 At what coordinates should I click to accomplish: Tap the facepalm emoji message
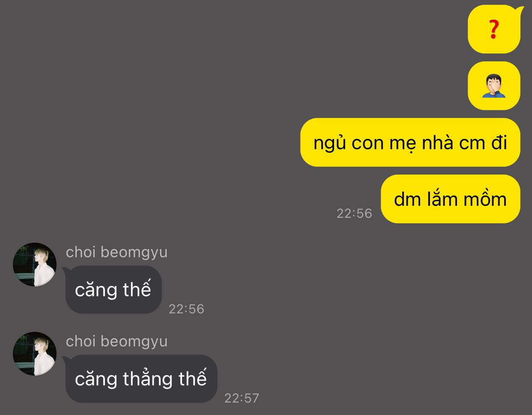point(494,86)
